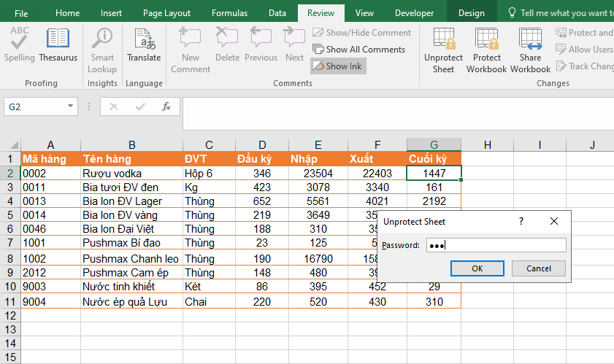This screenshot has width=614, height=364.
Task: Toggle Show Ink
Action: 337,66
